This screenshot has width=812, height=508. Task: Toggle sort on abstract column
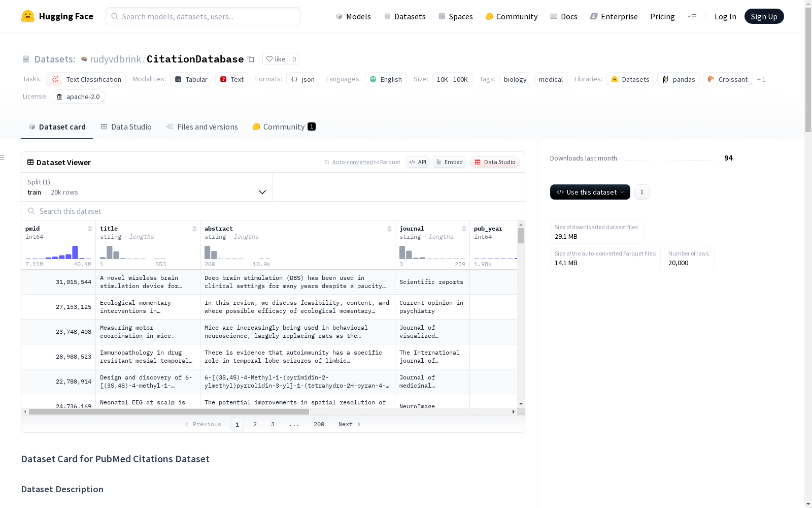click(389, 229)
